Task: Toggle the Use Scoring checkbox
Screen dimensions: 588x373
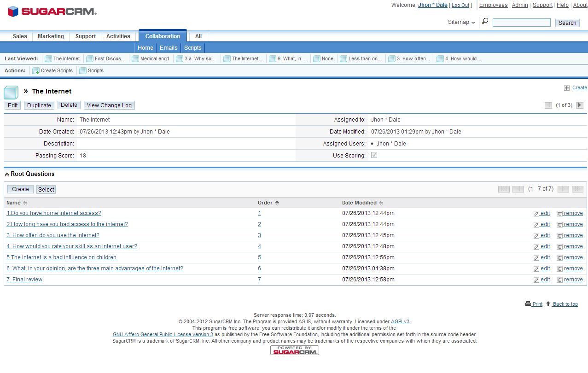Action: point(374,156)
